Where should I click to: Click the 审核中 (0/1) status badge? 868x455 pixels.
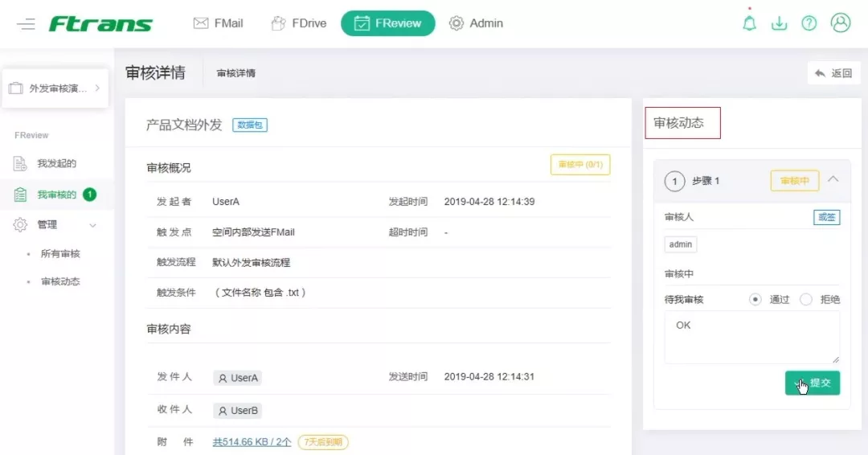pos(580,165)
